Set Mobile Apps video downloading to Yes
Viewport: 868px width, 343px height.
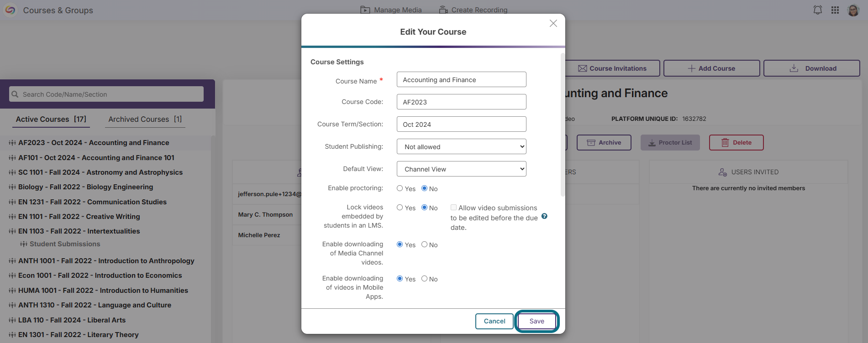(400, 279)
